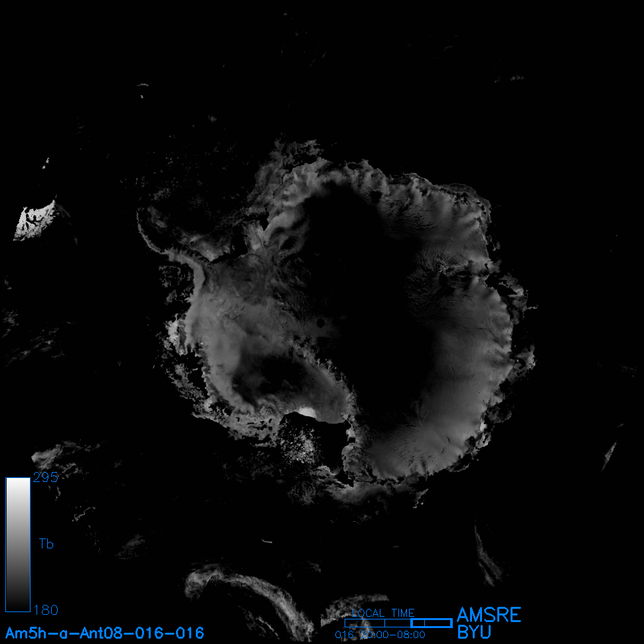This screenshot has width=644, height=644.
Task: Click the BYU logo text
Action: point(475,632)
